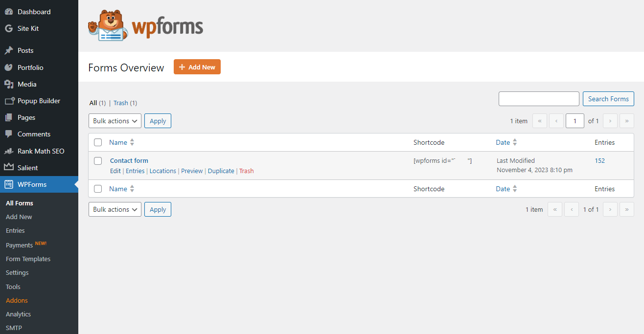This screenshot has height=334, width=644.
Task: Go to last page in top pagination
Action: tap(627, 121)
